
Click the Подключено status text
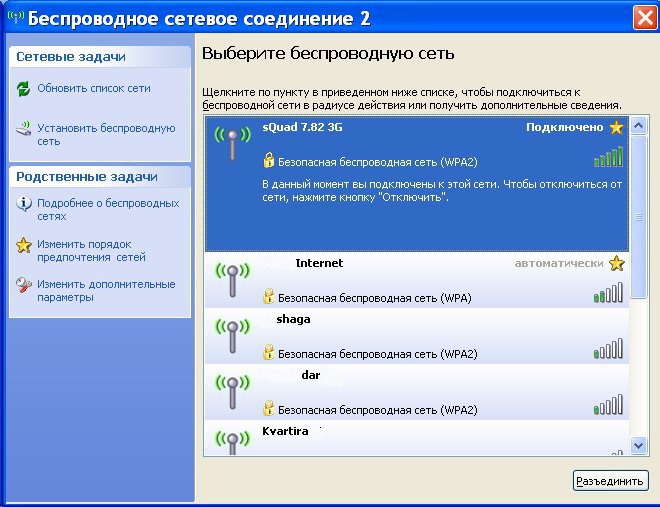pyautogui.click(x=564, y=127)
